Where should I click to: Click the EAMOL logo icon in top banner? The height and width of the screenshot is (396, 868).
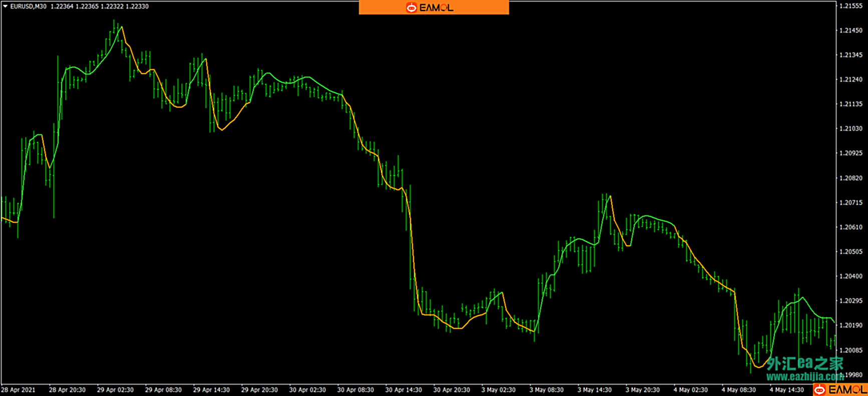click(x=411, y=8)
